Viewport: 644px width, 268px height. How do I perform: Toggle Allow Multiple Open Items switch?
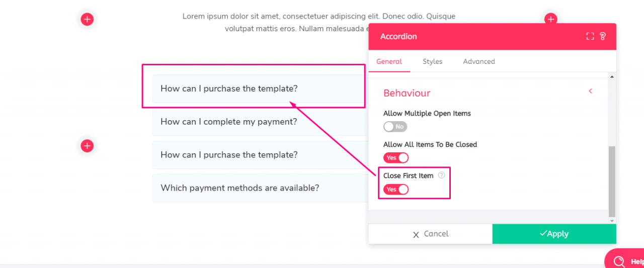click(395, 127)
